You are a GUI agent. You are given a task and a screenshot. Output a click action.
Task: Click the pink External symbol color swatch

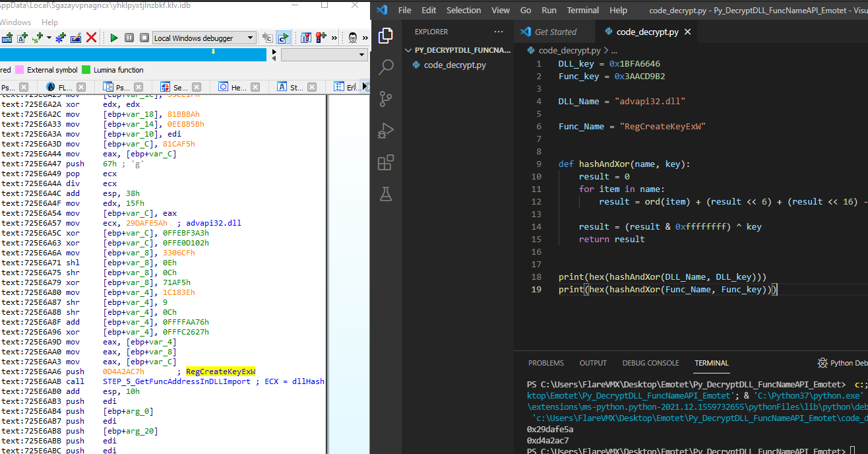20,70
